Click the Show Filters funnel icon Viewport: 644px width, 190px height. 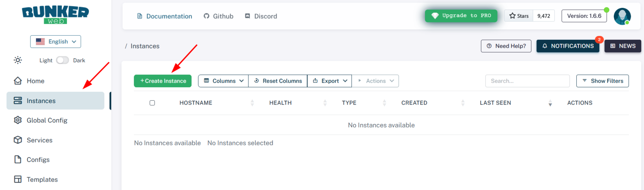[585, 81]
